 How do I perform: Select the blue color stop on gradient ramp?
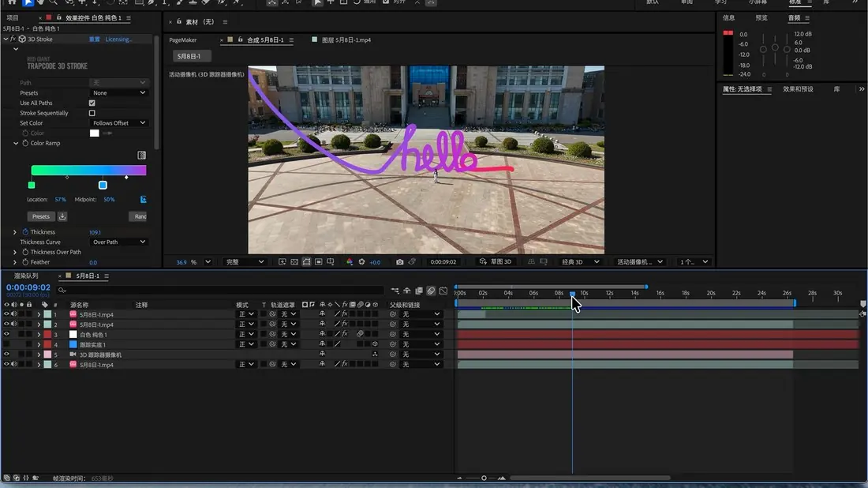(103, 185)
